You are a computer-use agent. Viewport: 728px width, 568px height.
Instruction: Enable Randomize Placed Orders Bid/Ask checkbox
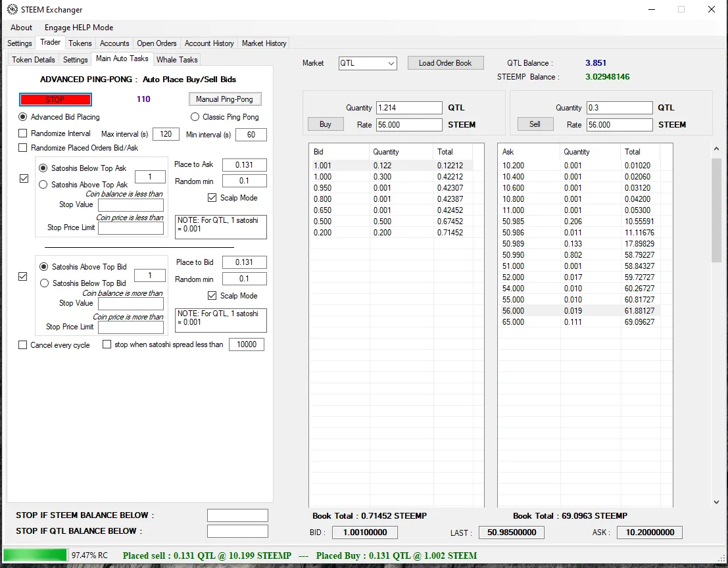(22, 147)
